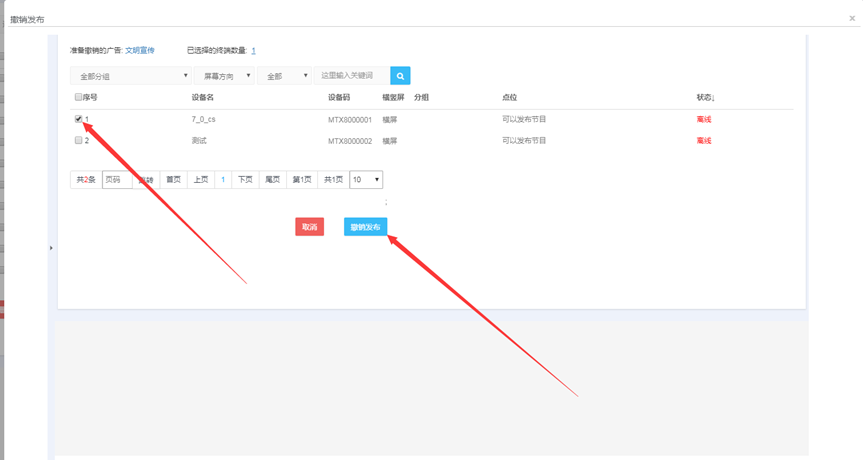Open the page size dropdown showing 10
Image resolution: width=863 pixels, height=460 pixels.
click(366, 180)
